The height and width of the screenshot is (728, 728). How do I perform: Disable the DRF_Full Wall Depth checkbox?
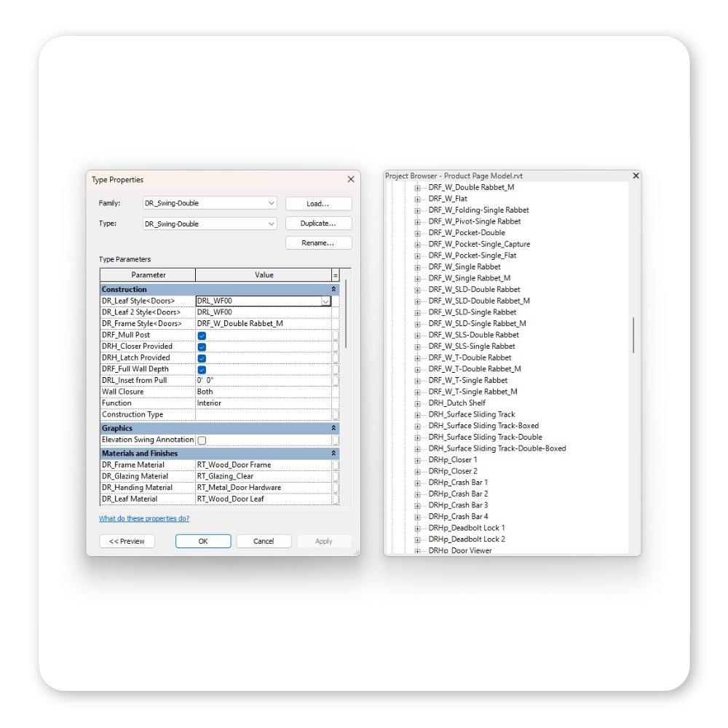202,370
